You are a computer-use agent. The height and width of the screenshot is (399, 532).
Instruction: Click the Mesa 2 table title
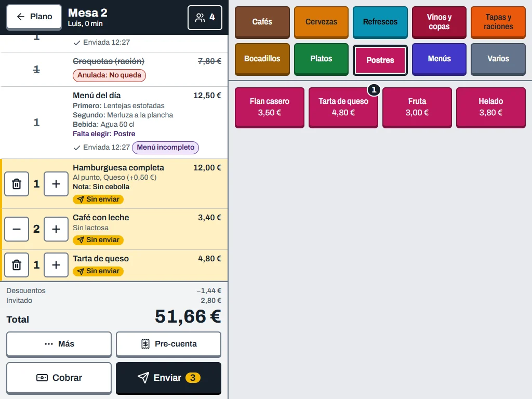pyautogui.click(x=87, y=13)
